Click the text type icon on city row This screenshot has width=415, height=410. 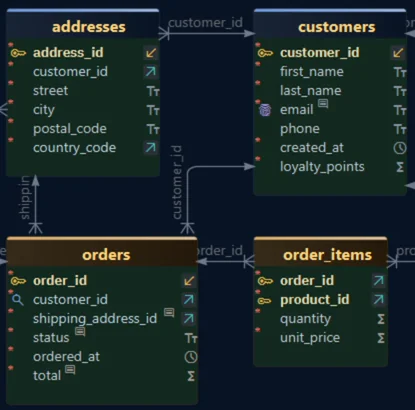pos(153,110)
